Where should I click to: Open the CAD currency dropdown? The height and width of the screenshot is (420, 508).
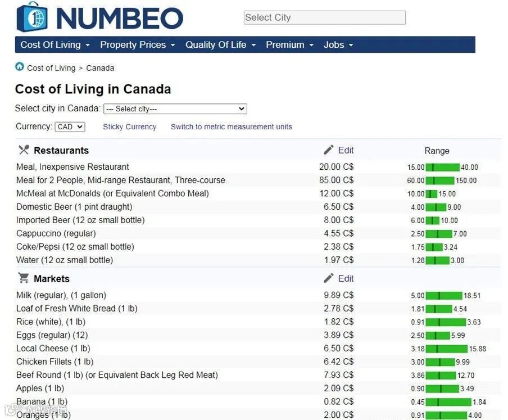click(x=70, y=127)
